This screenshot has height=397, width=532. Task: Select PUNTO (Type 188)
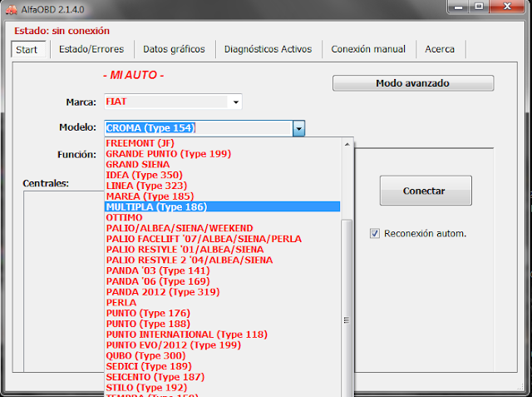pos(222,324)
